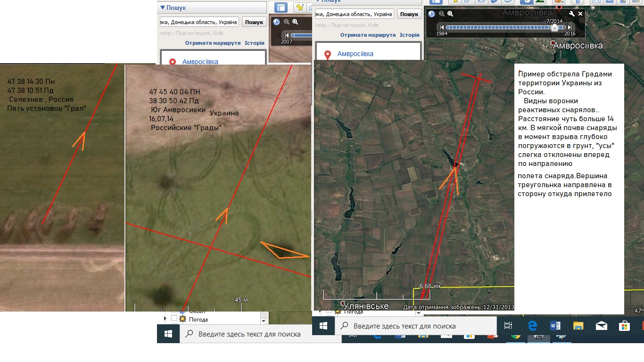Click left lower taskbar search box
Screen dimensions: 644x362
pos(260,334)
